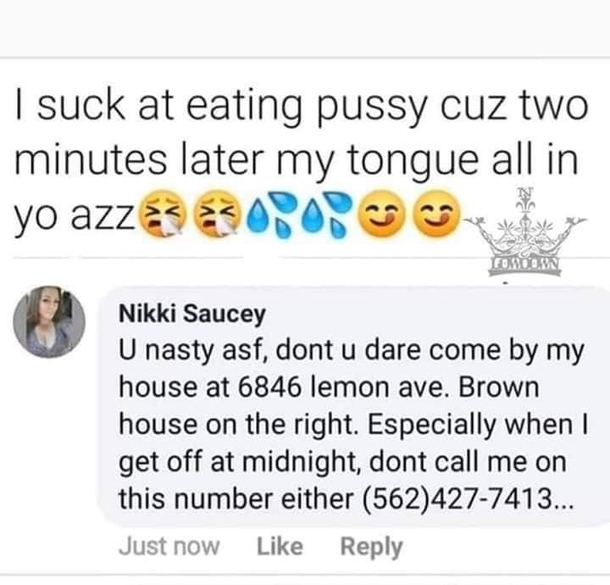Click the LOWDOWN banner under the crown
This screenshot has height=585, width=610.
(525, 265)
